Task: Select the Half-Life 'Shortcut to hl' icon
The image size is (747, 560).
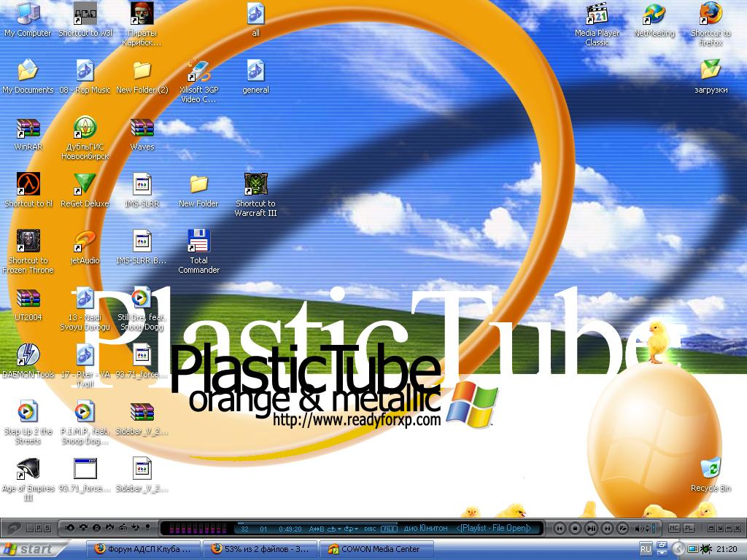Action: coord(28,190)
